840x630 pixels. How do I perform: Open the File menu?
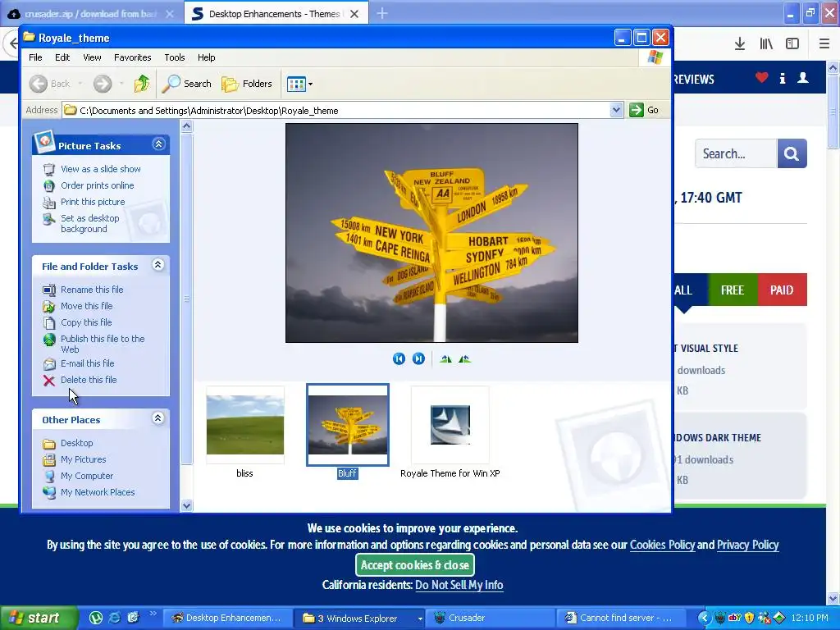point(35,57)
